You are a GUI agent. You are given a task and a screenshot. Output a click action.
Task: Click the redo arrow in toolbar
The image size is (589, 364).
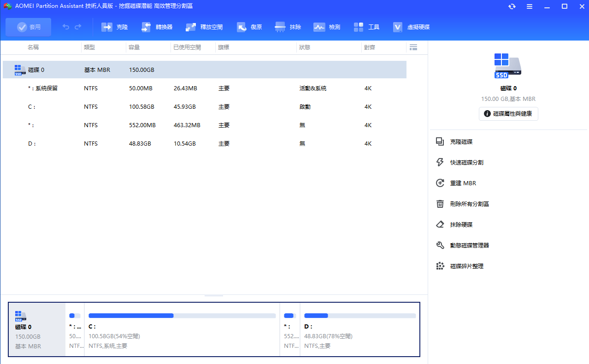pos(78,27)
